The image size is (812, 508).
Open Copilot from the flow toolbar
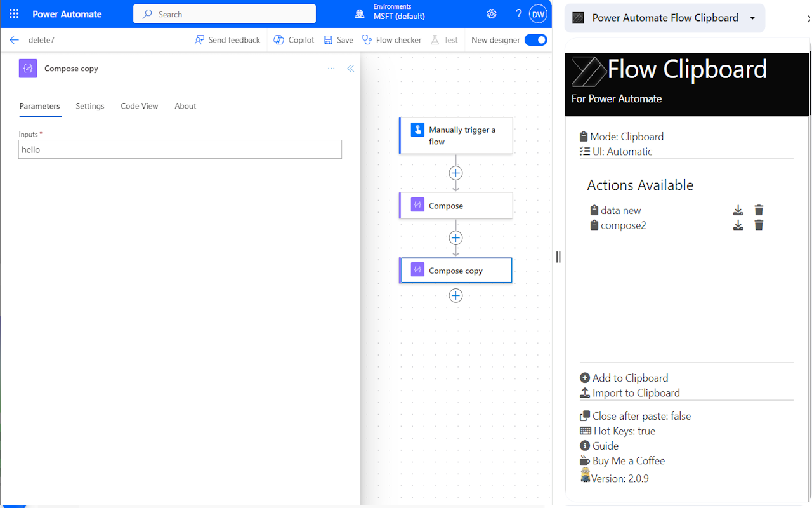(x=293, y=39)
